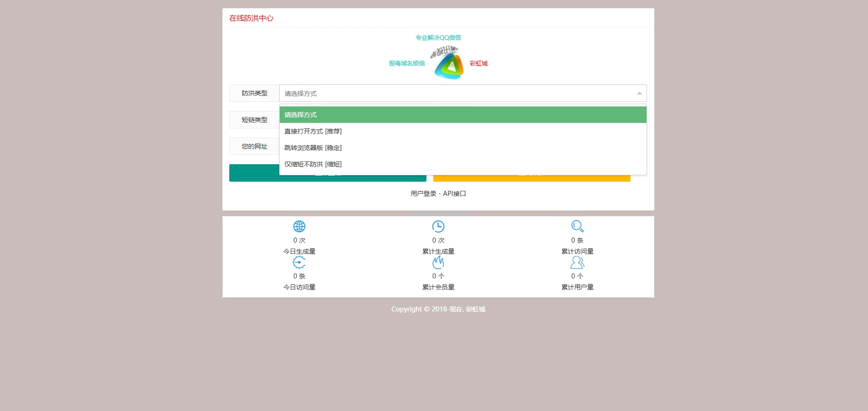
Task: Click the 今日生成量 statistic label
Action: coord(299,251)
